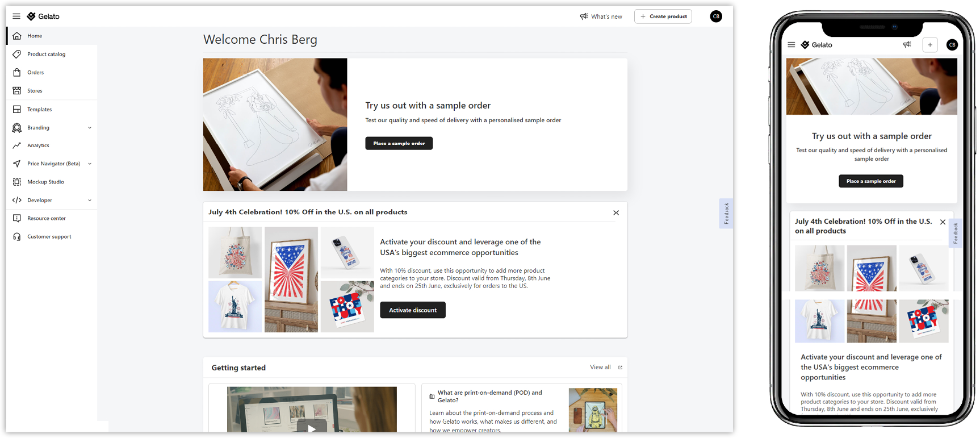Click the Customer support headset icon

coord(17,236)
